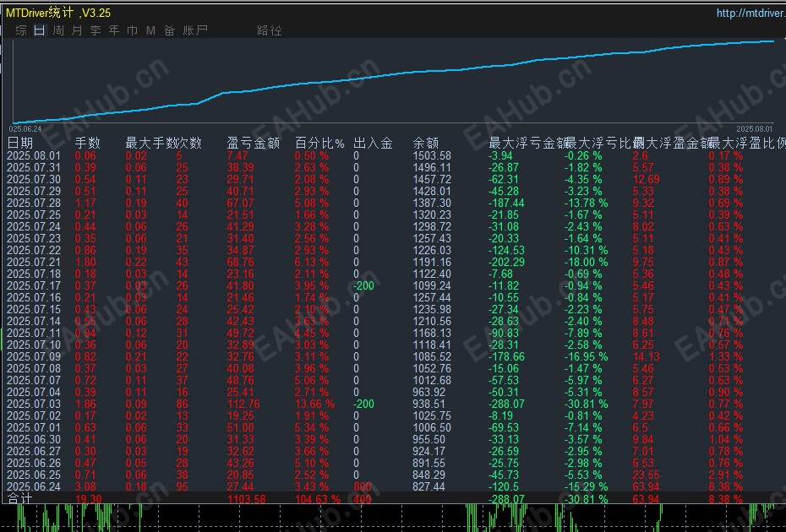
Task: Click the 13.66 % percentage cell
Action: click(x=314, y=404)
